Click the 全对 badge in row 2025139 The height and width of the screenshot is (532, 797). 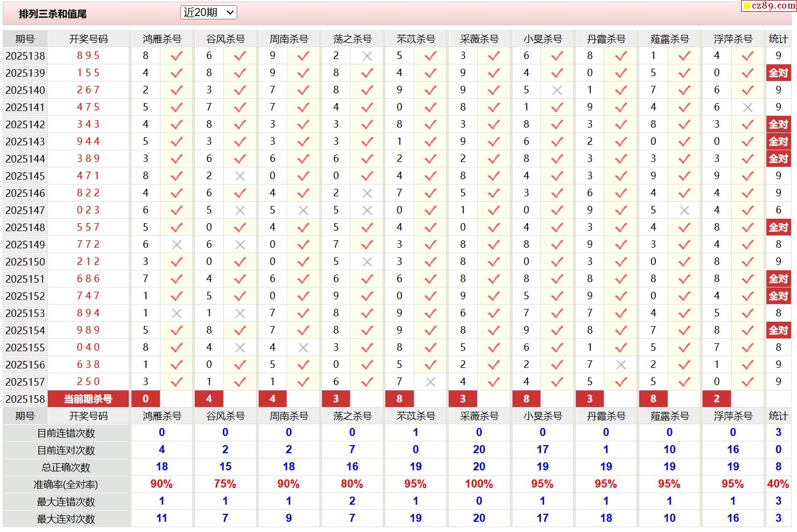click(778, 73)
